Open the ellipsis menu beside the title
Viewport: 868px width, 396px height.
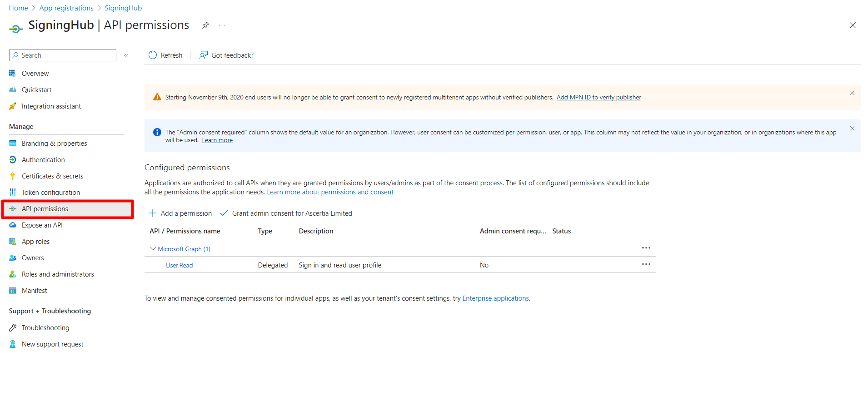(x=222, y=25)
